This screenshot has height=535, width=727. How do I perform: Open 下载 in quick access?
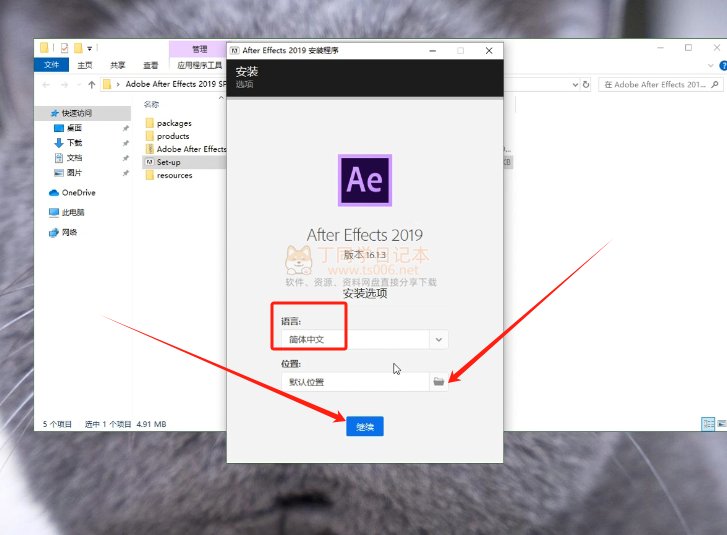click(x=74, y=143)
